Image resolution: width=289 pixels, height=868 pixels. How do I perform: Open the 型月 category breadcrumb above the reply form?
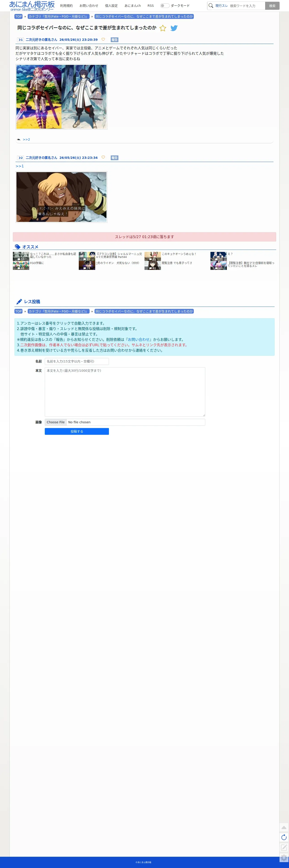coord(59,311)
